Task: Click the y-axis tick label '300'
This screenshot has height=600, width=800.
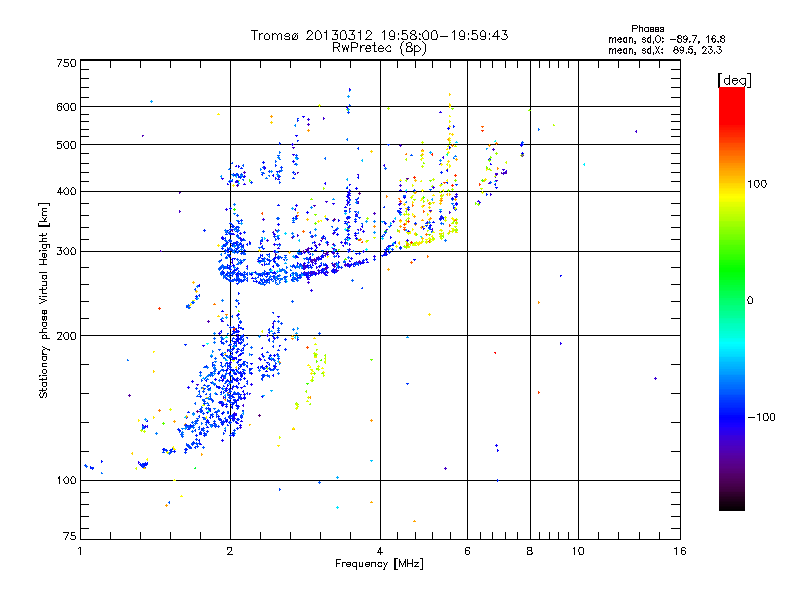Action: (66, 251)
